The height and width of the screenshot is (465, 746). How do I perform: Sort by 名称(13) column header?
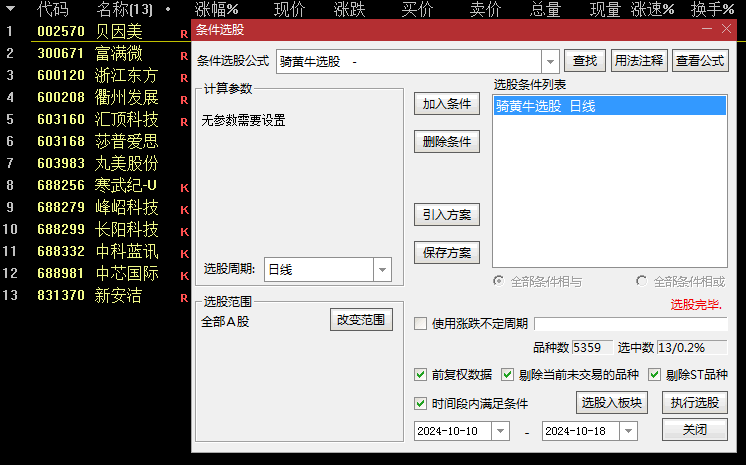(x=125, y=9)
